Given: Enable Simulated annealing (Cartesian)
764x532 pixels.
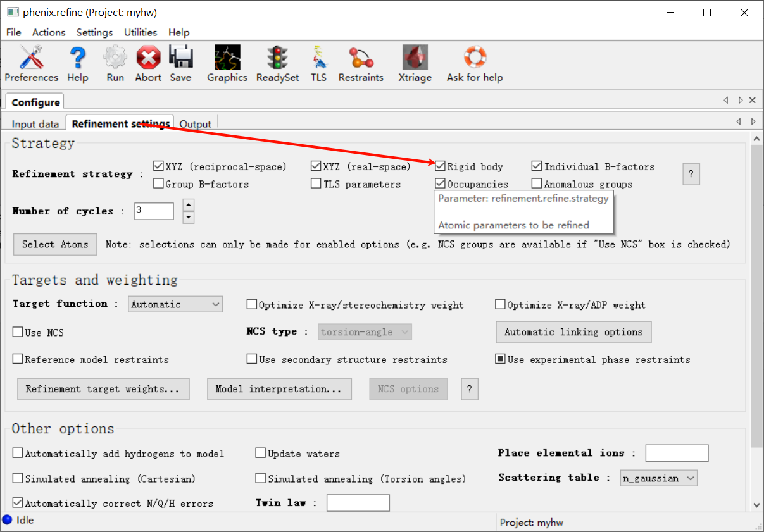Looking at the screenshot, I should (x=18, y=479).
